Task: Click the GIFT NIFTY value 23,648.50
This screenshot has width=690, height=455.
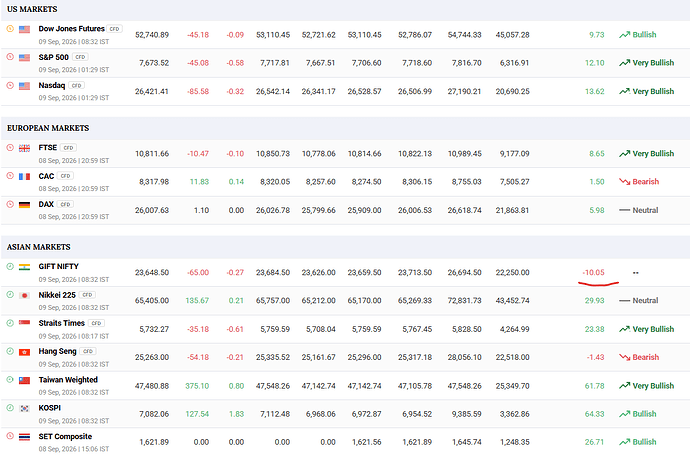Action: pos(152,272)
